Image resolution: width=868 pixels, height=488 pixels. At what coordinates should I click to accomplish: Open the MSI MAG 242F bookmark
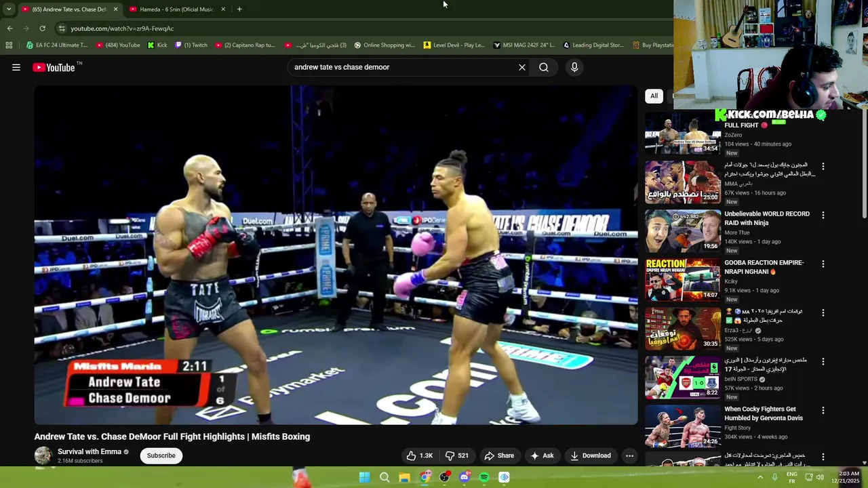(524, 45)
